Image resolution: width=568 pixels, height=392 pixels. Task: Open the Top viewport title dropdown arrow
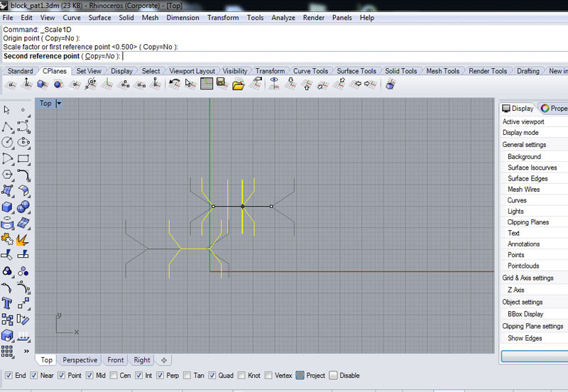click(x=59, y=103)
